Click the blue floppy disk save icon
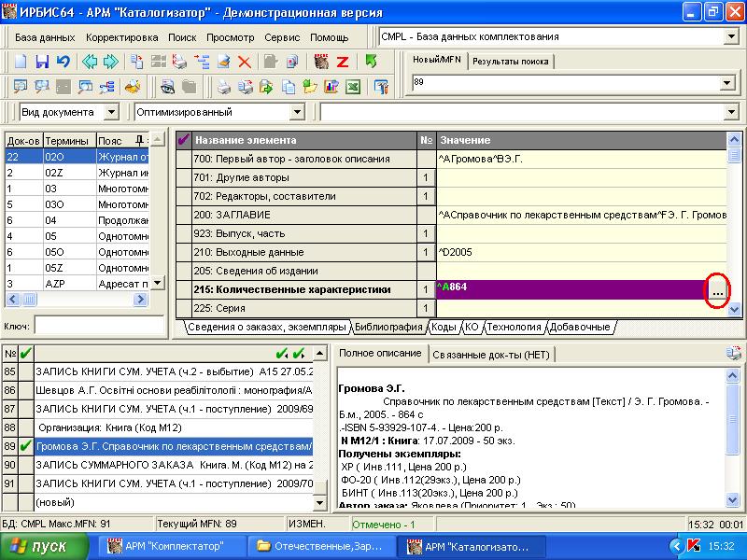Screen dimensions: 747x560 click(42, 62)
